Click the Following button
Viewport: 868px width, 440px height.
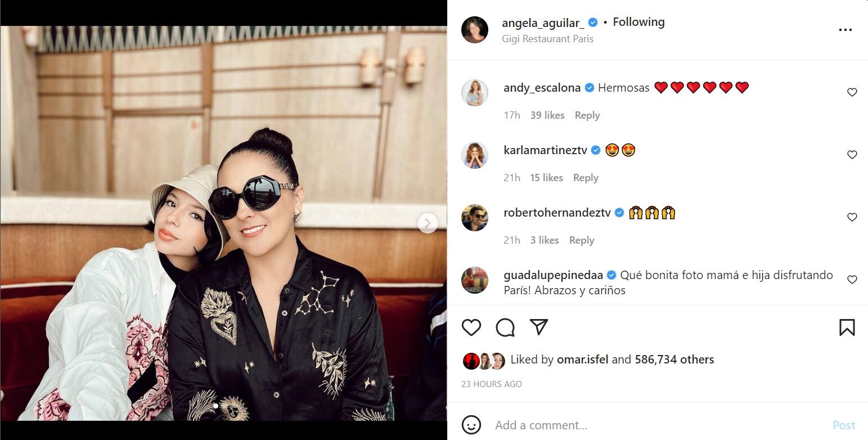click(638, 22)
